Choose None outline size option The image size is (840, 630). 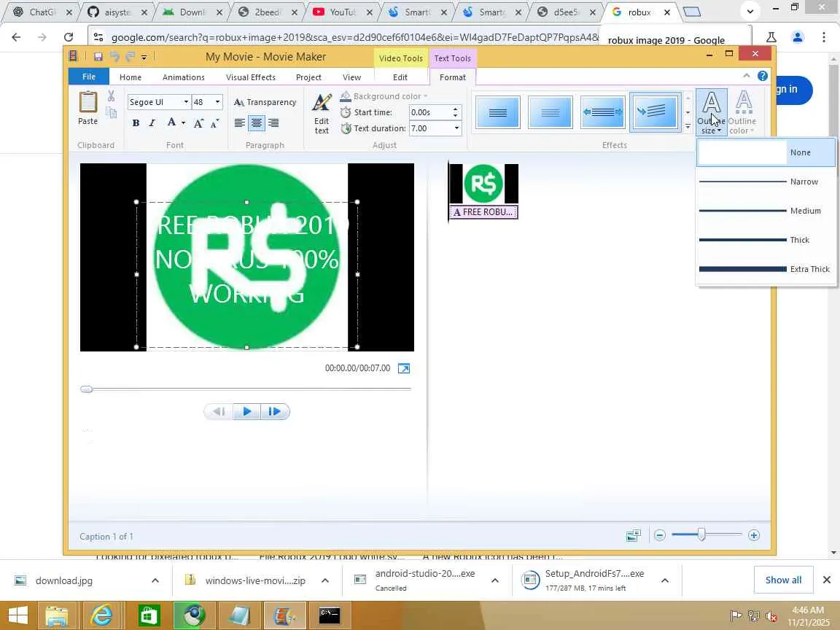766,152
